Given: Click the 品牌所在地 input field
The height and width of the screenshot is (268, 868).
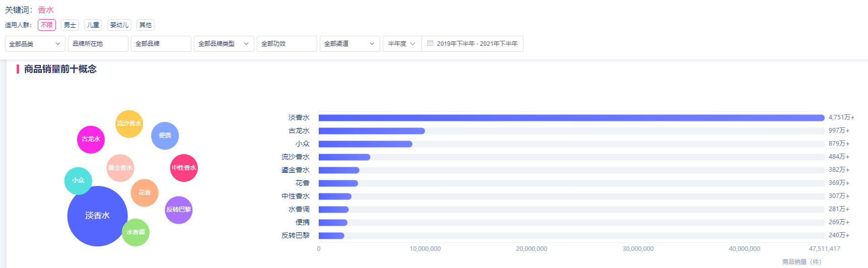Looking at the screenshot, I should pos(98,44).
